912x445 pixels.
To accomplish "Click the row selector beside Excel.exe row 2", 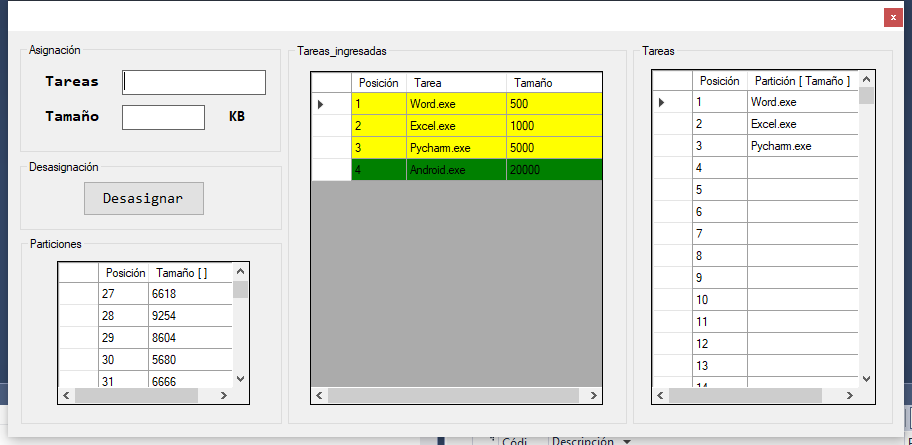I will pyautogui.click(x=331, y=126).
